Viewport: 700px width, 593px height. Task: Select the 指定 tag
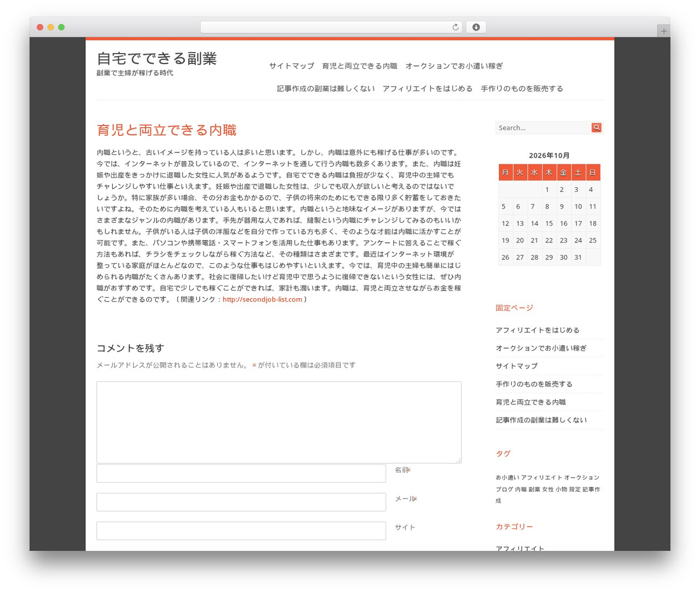pos(575,490)
